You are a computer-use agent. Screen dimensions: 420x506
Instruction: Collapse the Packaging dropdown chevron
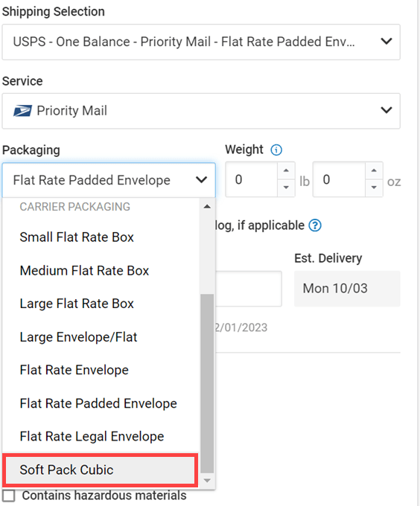pyautogui.click(x=202, y=180)
